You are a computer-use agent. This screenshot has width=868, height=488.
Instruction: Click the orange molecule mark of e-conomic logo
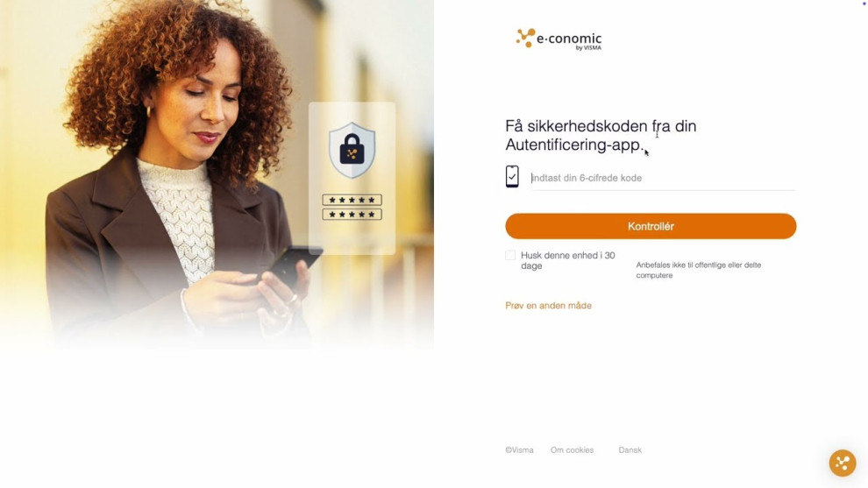point(525,38)
